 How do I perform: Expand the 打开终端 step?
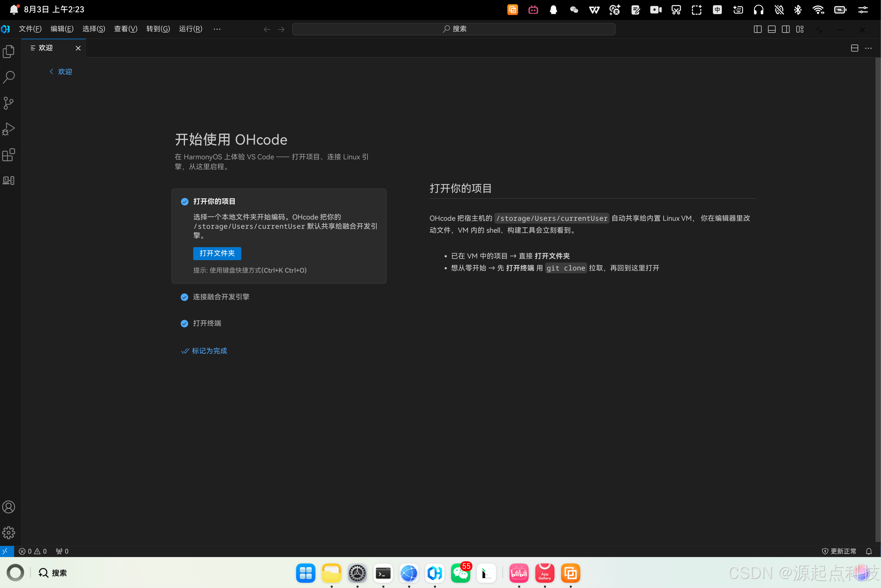[x=207, y=323]
